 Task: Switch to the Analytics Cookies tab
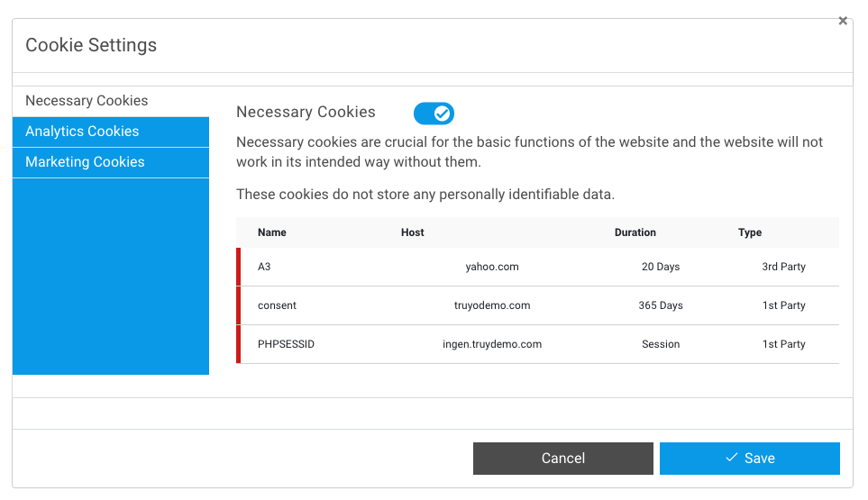coord(82,132)
